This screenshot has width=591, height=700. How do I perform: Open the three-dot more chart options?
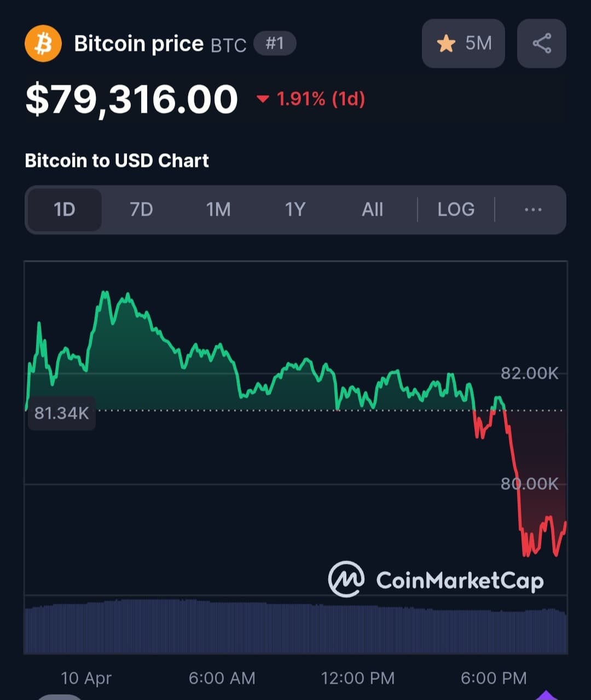click(532, 210)
